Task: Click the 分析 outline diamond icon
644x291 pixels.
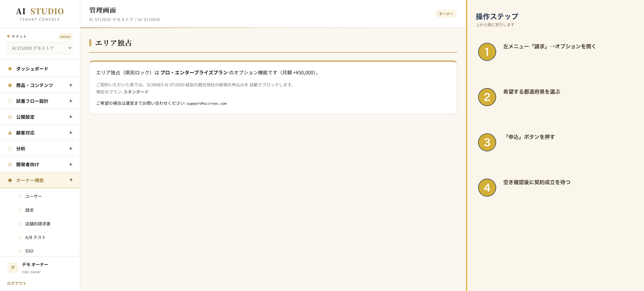Action: [10, 149]
